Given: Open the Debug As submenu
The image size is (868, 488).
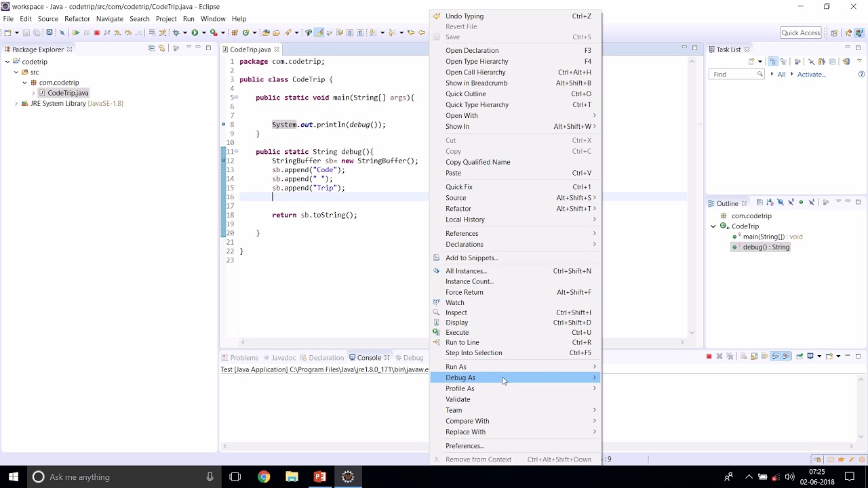Looking at the screenshot, I should (x=515, y=378).
